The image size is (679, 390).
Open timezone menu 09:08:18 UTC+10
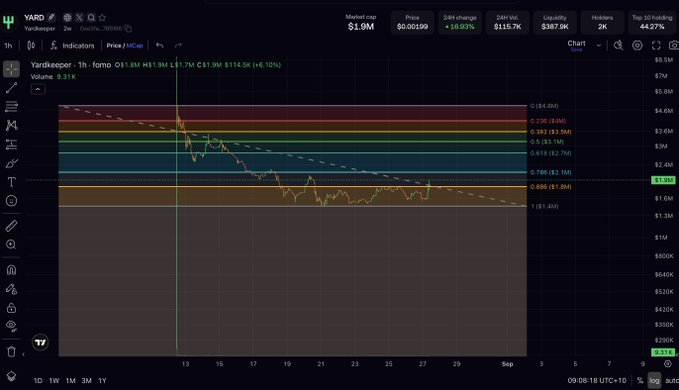(x=597, y=380)
